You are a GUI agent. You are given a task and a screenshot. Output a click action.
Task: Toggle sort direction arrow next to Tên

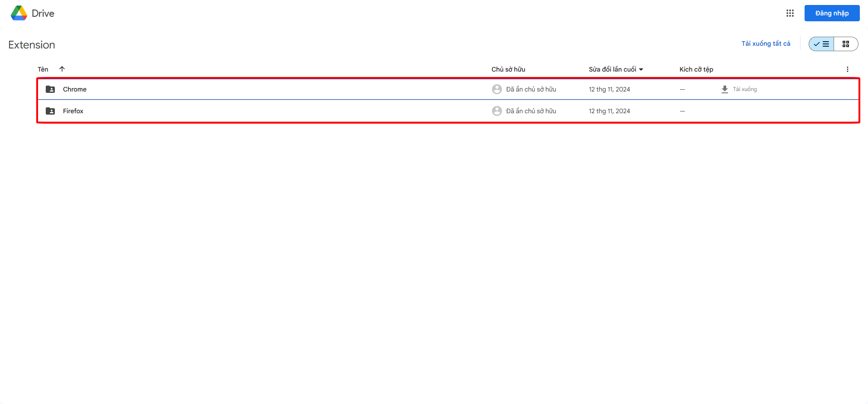coord(62,69)
